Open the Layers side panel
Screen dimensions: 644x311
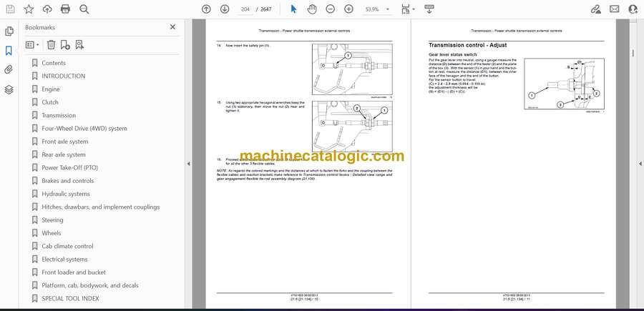[x=9, y=89]
